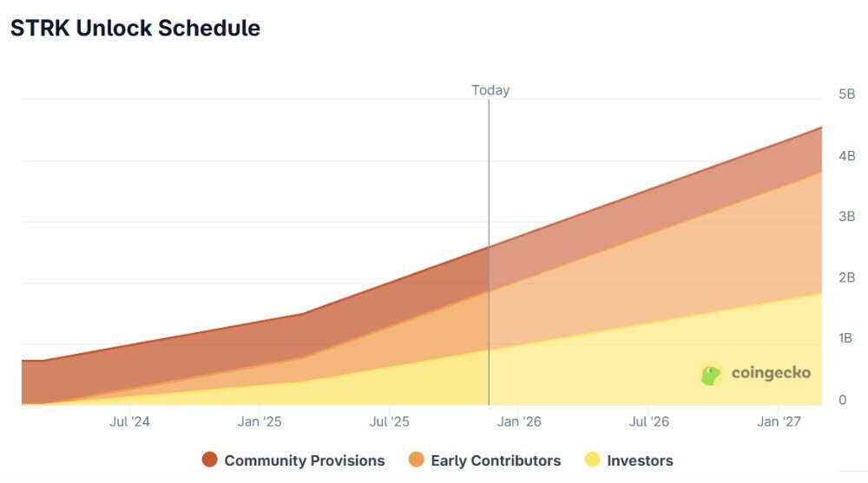Click the Community Provisions legend color dot
Screen dimensions: 868x483
(210, 460)
